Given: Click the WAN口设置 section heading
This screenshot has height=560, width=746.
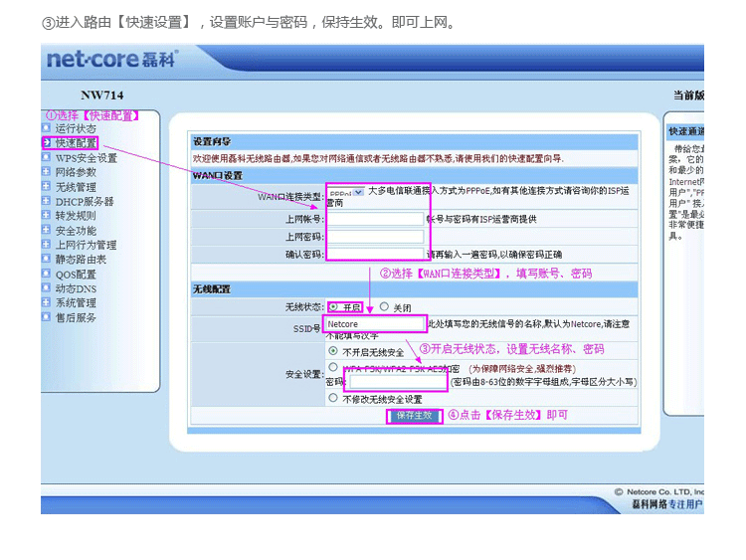Looking at the screenshot, I should pyautogui.click(x=218, y=176).
